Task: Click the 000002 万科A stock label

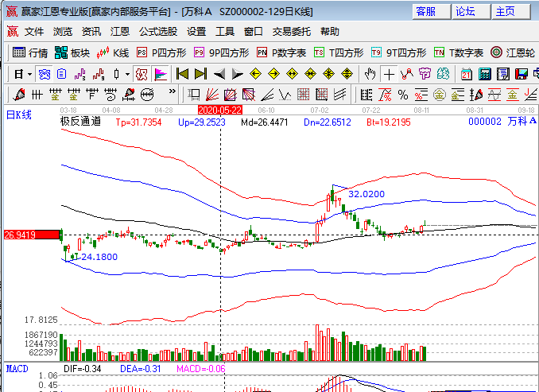Action: [x=502, y=122]
